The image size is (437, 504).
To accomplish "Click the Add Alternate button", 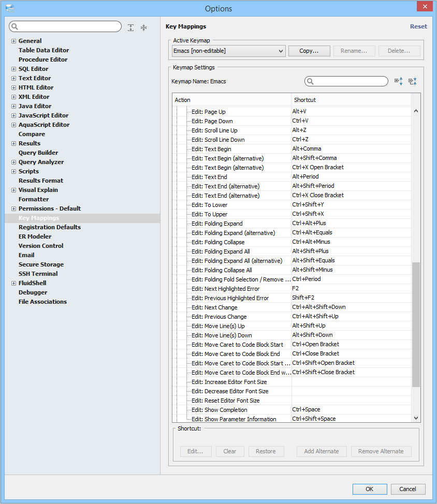I will pyautogui.click(x=322, y=451).
